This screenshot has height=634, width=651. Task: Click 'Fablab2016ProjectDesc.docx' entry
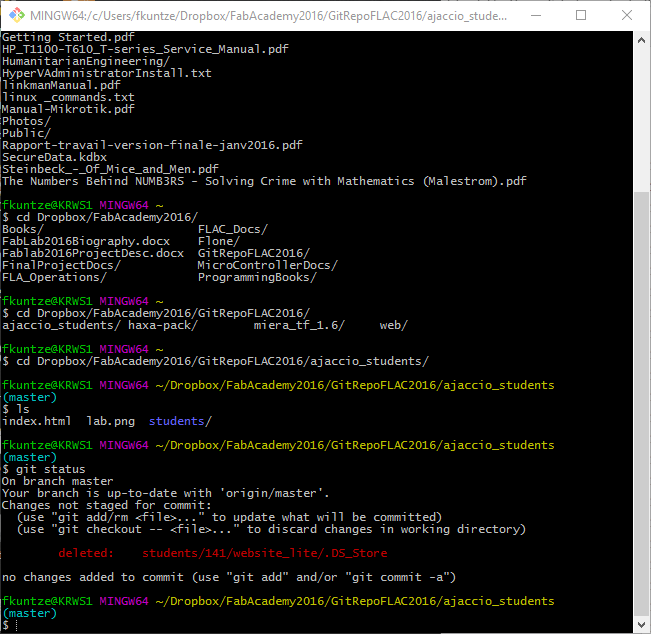coord(93,253)
